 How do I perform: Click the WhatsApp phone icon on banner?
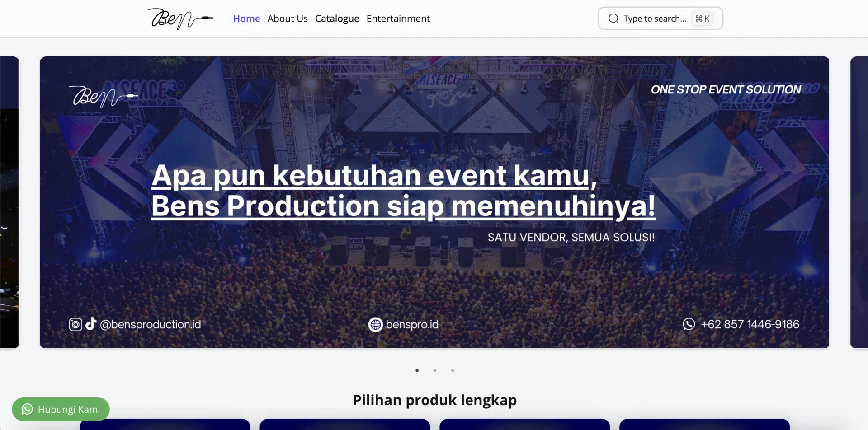pyautogui.click(x=689, y=324)
